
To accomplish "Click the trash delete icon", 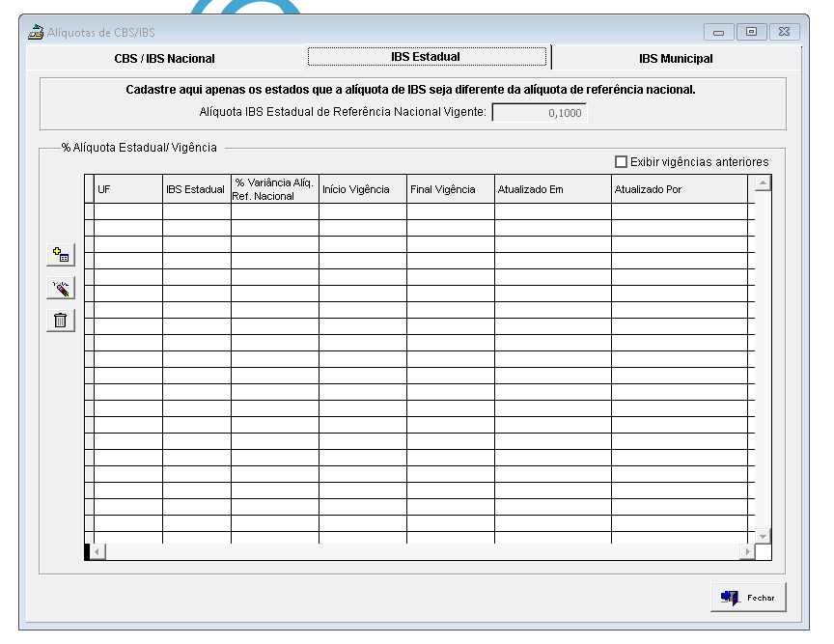I will click(x=61, y=321).
